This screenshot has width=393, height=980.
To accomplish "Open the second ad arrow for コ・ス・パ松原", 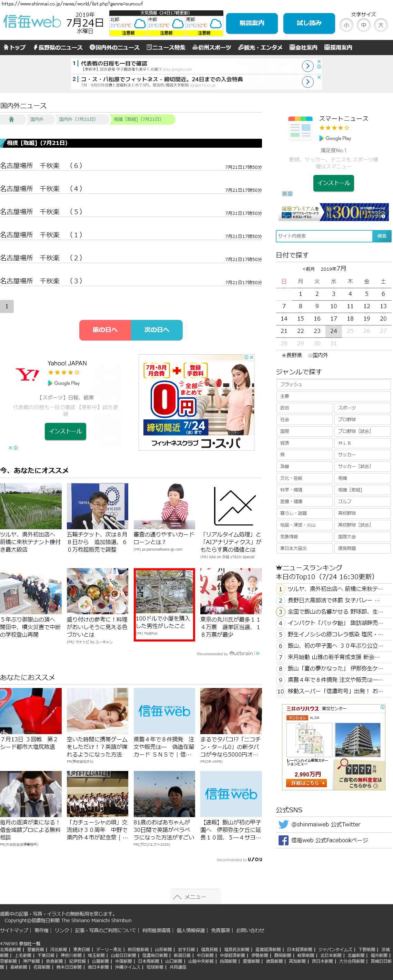I will pos(308,82).
